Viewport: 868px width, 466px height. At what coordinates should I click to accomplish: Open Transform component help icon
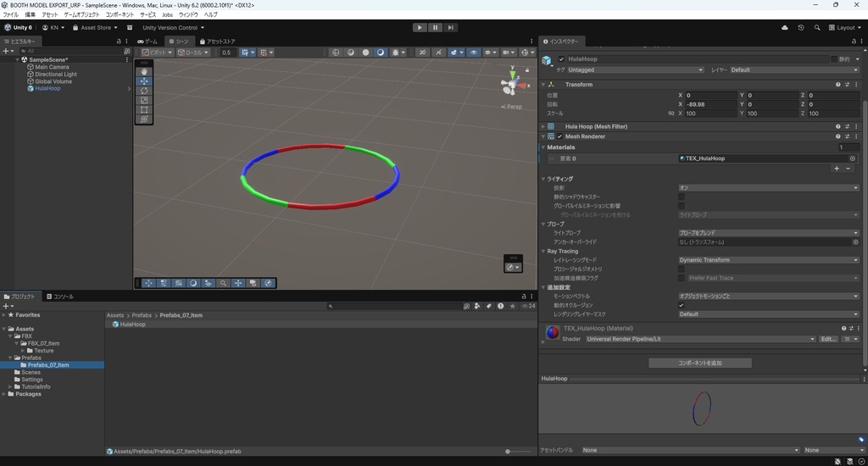coord(837,84)
